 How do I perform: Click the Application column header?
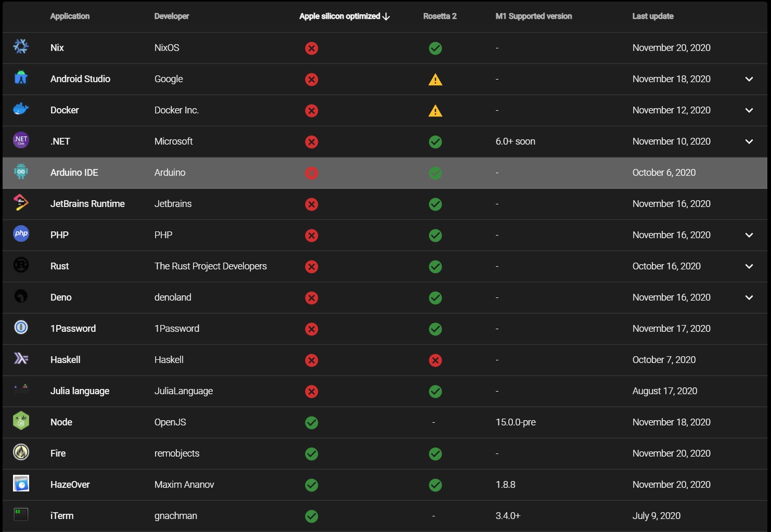(70, 16)
